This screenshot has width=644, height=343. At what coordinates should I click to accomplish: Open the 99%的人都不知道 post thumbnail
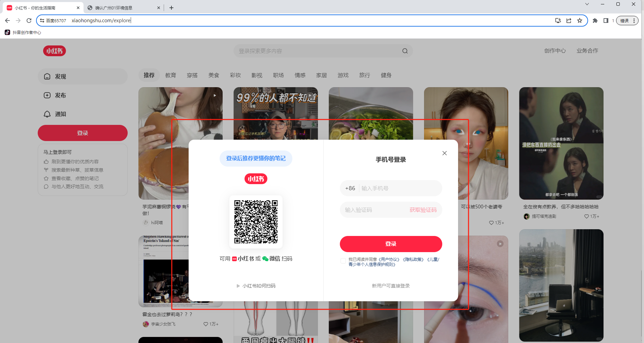[x=276, y=113]
